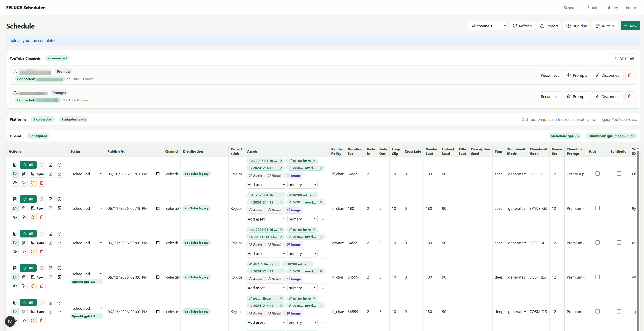Run All for the 06/11/2026 05:19 PM row
Viewport: 644px width, 331px height.
coord(28,199)
